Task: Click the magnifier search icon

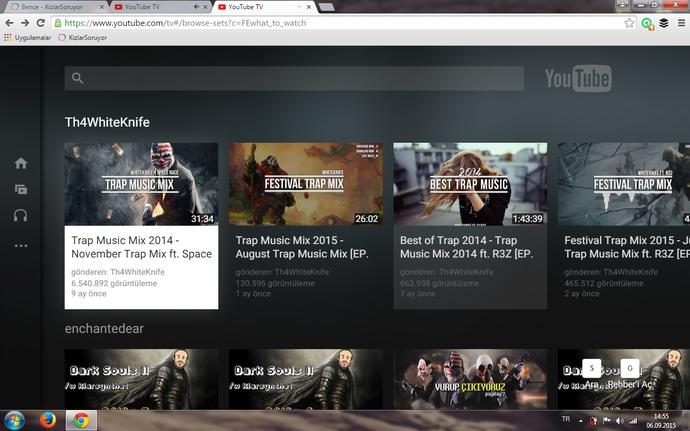Action: point(77,78)
